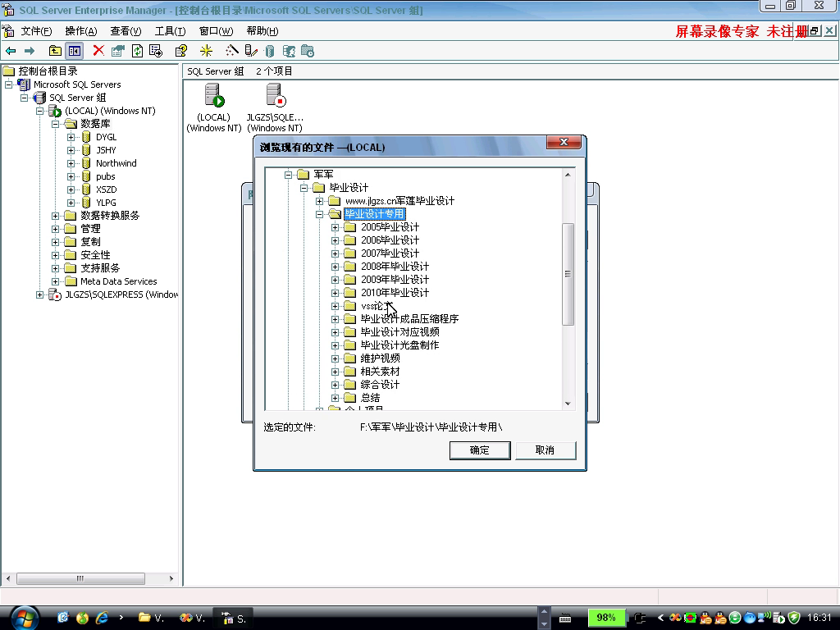This screenshot has width=840, height=630.
Task: Select the 相关素材 folder
Action: pyautogui.click(x=380, y=372)
